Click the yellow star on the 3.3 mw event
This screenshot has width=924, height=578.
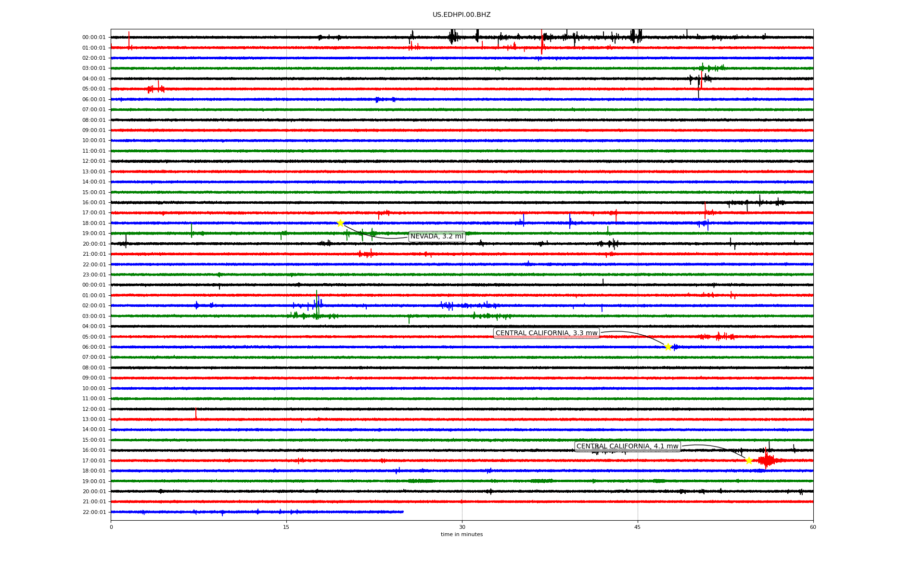click(x=668, y=347)
